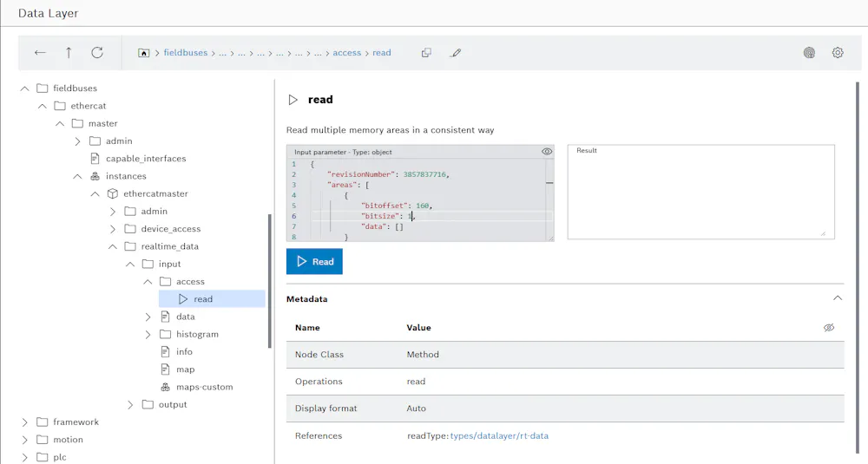Click the Method value cell
Viewport: 868px width, 464px height.
click(x=423, y=355)
